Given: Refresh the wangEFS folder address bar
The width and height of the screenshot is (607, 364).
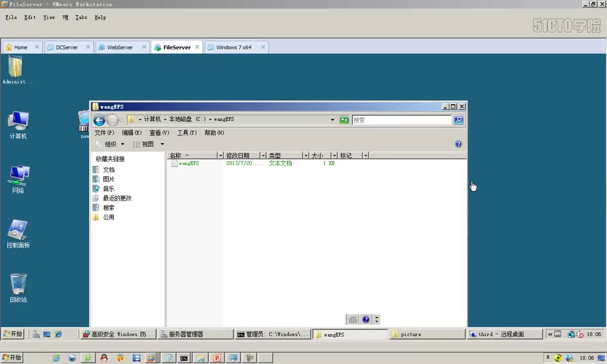Looking at the screenshot, I should pos(344,120).
